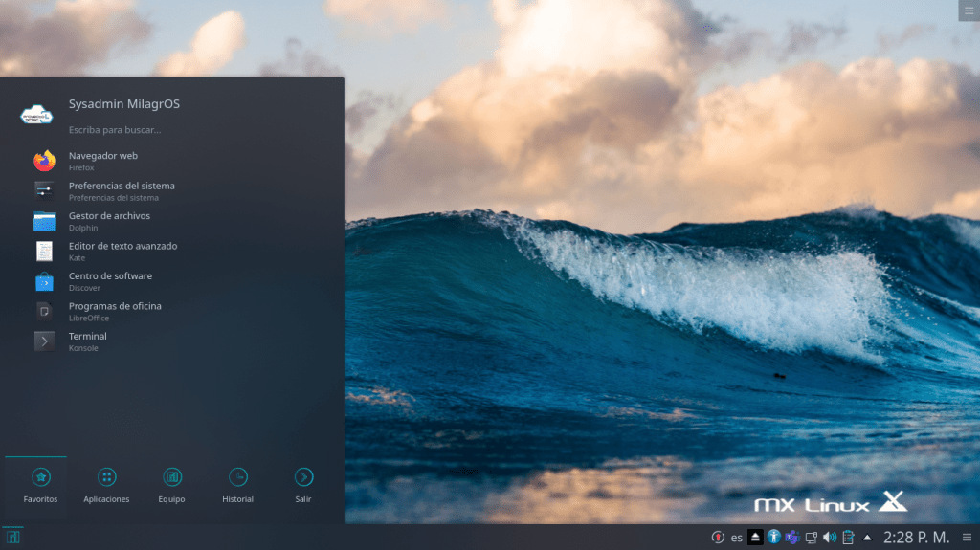Image resolution: width=980 pixels, height=550 pixels.
Task: Launch LibreOffice office programs
Action: pyautogui.click(x=115, y=311)
